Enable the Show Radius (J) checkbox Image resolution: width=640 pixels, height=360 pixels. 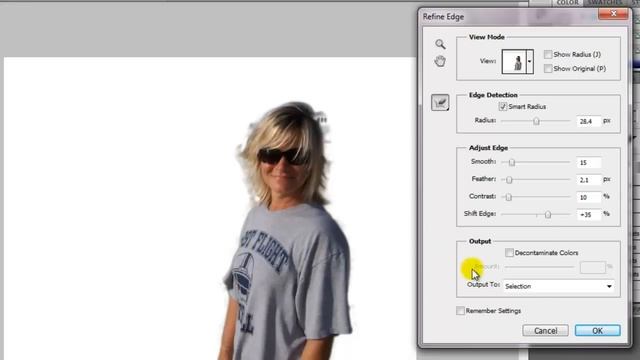548,54
